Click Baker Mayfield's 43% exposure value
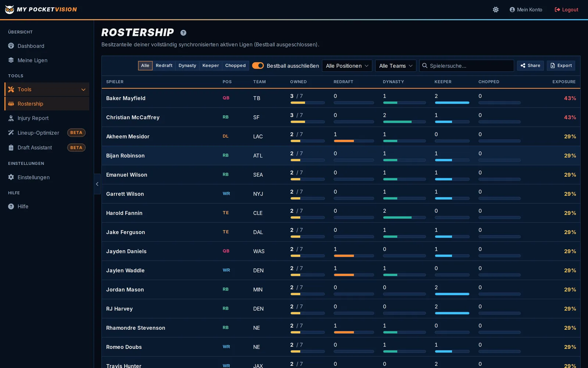588x368 pixels. (570, 98)
